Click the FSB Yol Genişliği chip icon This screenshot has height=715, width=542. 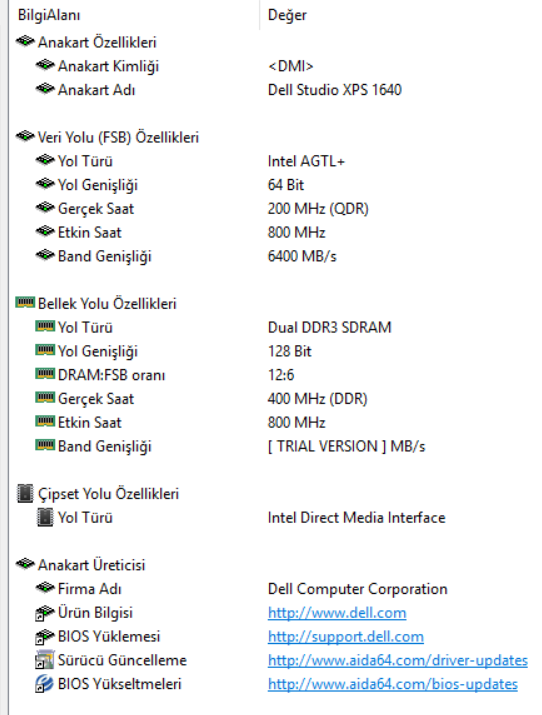pos(45,184)
